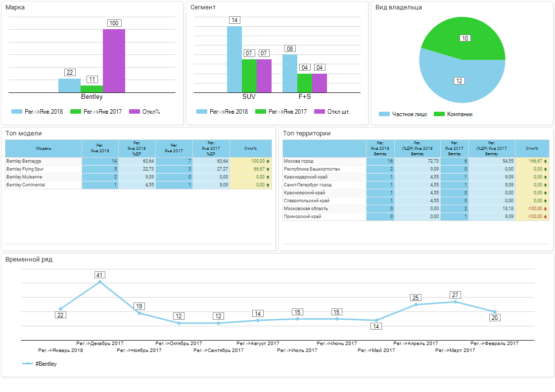Image resolution: width=555 pixels, height=392 pixels.
Task: Click purple Откл шт. swatch in Сегмент legend
Action: point(320,111)
